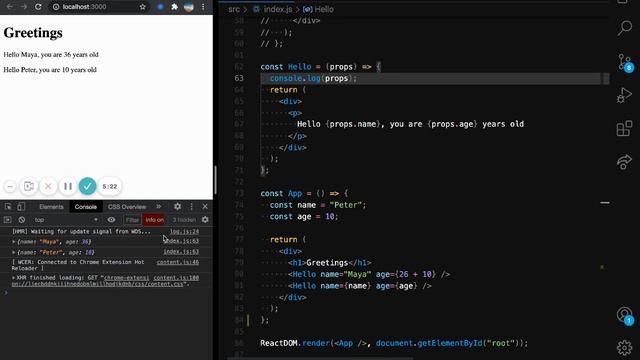Open the Chrome extensions puzzle icon
Image resolution: width=640 pixels, height=360 pixels.
[x=174, y=7]
